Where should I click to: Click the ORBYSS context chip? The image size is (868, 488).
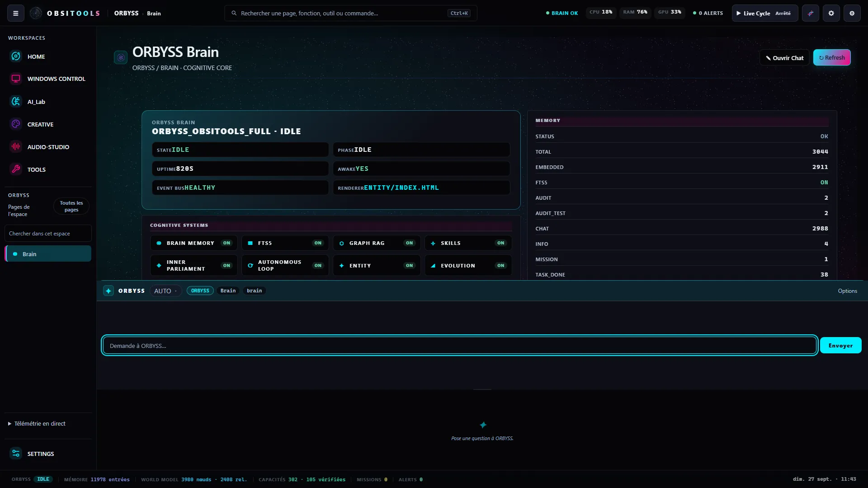click(200, 291)
